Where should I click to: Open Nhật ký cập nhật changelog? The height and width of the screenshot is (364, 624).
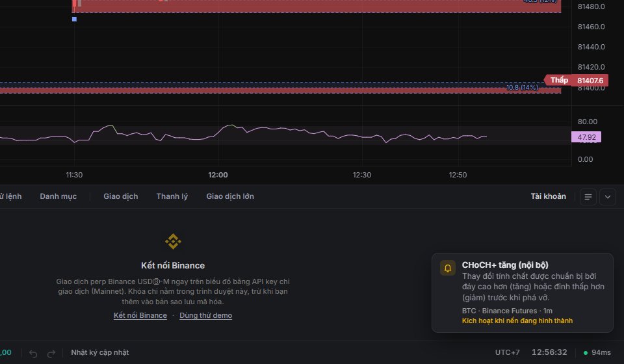100,352
